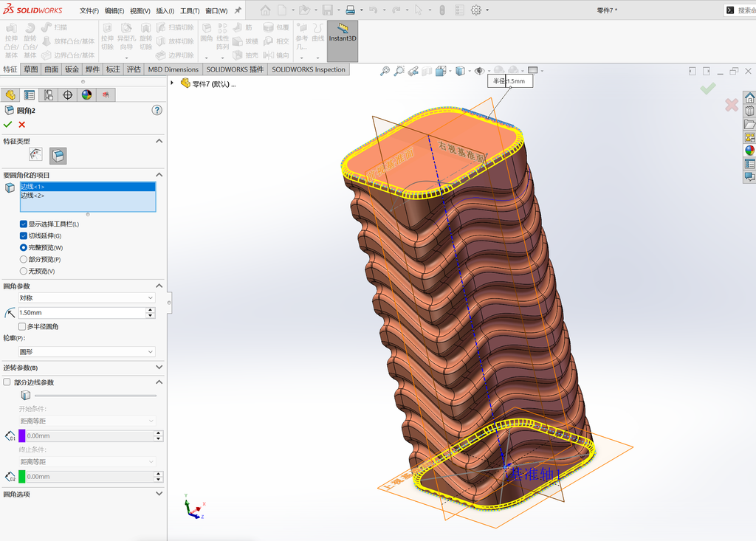This screenshot has width=756, height=541.
Task: Click the green checkmark to accept fillet
Action: 7,125
